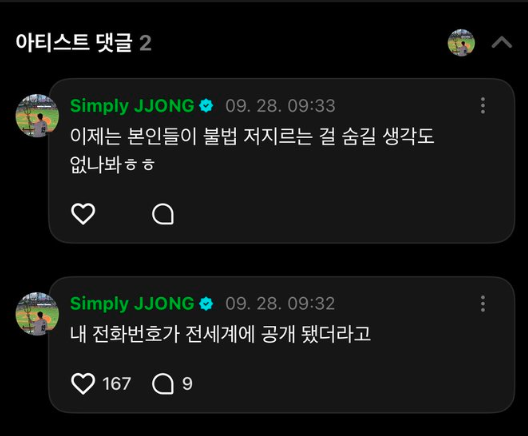Click verified badge on second comment
Image resolution: width=528 pixels, height=436 pixels.
pyautogui.click(x=206, y=304)
